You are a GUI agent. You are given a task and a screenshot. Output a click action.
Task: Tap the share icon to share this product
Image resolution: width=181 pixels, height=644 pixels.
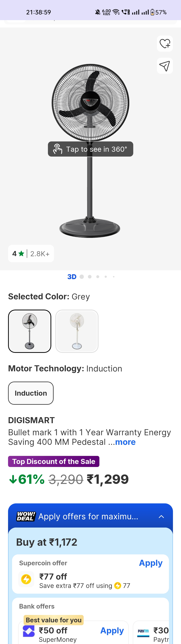(x=165, y=66)
